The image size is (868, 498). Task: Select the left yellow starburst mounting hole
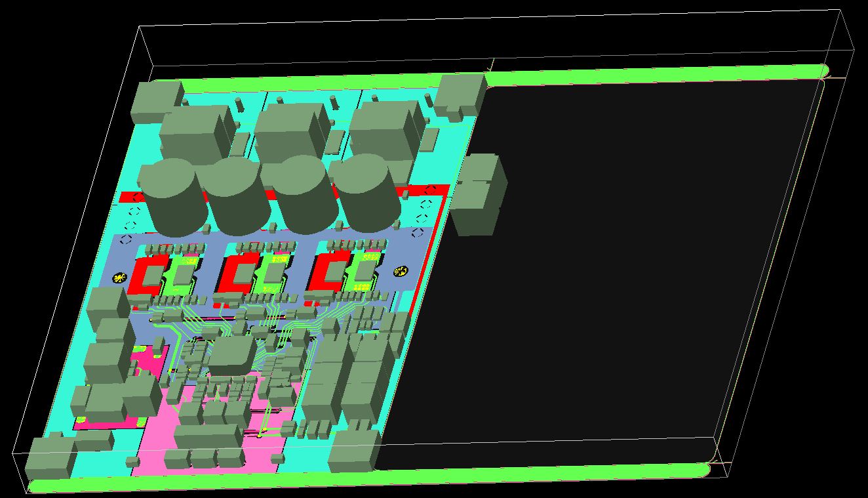[x=120, y=278]
